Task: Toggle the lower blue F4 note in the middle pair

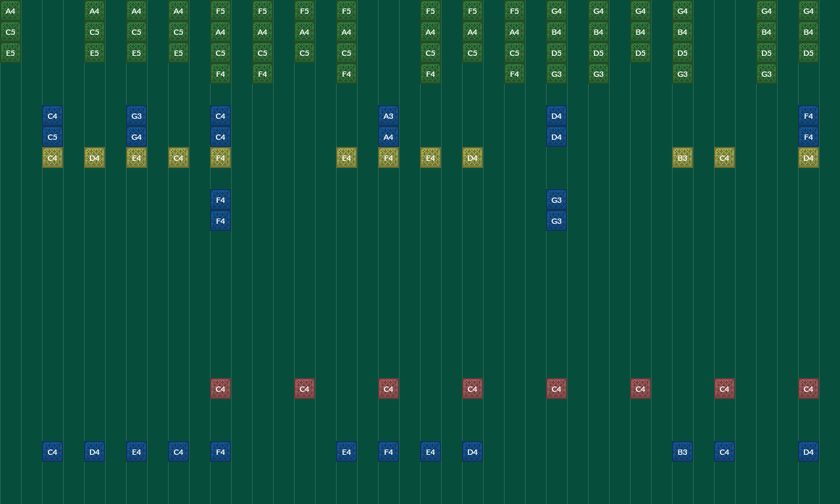Action: tap(220, 220)
